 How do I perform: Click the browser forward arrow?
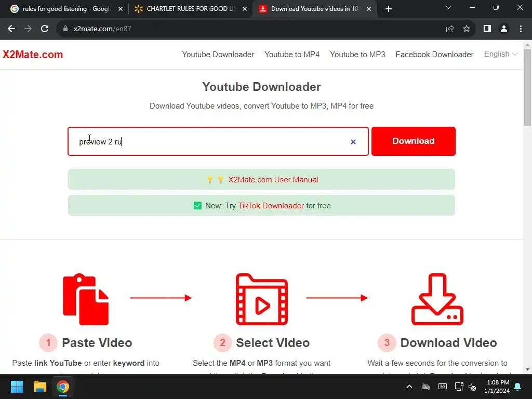[x=28, y=29]
